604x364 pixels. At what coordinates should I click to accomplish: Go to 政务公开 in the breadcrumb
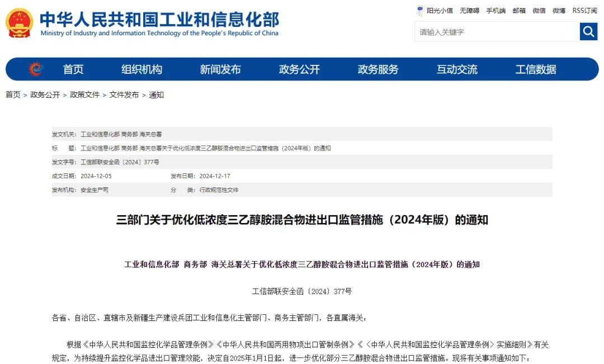tap(45, 94)
